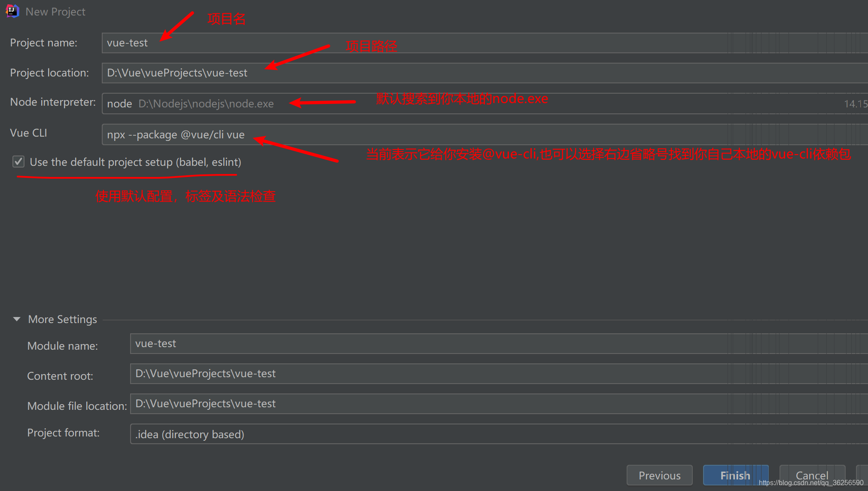Click the Content root path field
The height and width of the screenshot is (491, 868).
tap(429, 374)
